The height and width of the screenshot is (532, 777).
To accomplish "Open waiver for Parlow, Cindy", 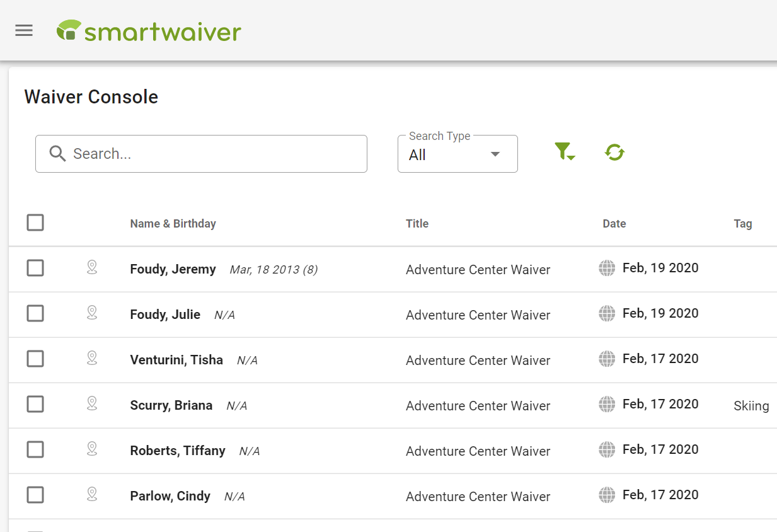I will [170, 496].
